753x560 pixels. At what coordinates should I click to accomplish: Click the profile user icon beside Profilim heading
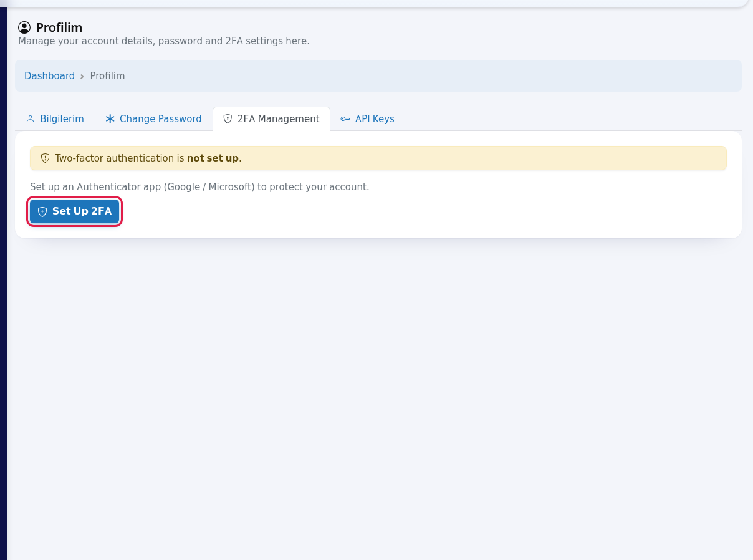[x=24, y=27]
